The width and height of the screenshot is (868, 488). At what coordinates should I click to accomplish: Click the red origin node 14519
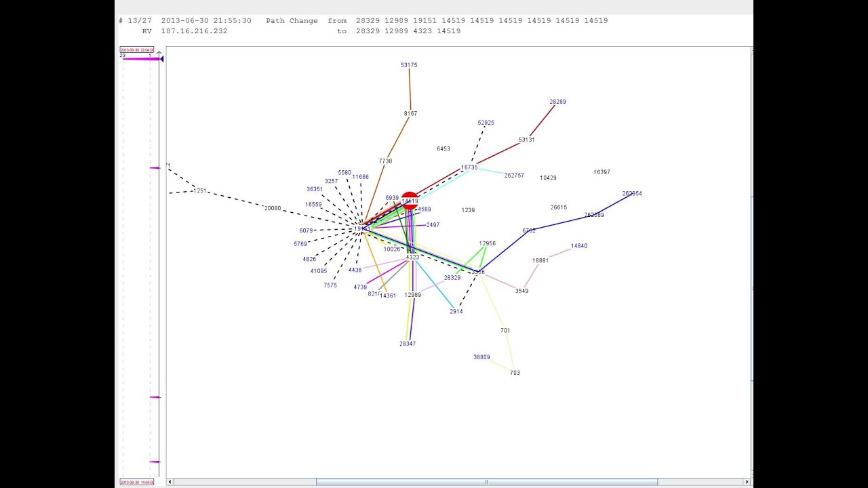tap(410, 201)
